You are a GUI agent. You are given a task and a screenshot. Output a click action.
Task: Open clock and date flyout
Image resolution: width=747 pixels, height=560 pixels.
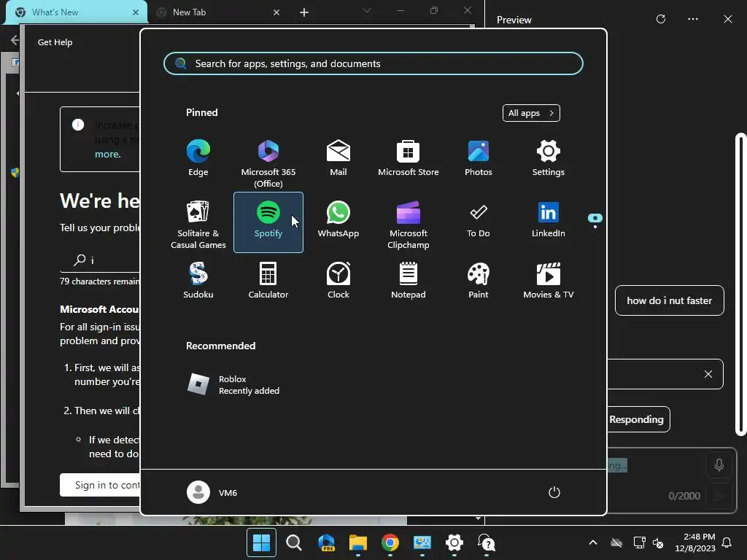click(x=695, y=542)
